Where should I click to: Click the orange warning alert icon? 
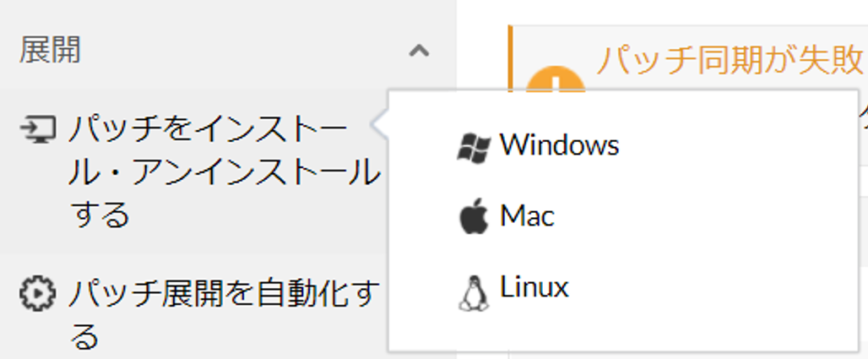click(x=555, y=79)
